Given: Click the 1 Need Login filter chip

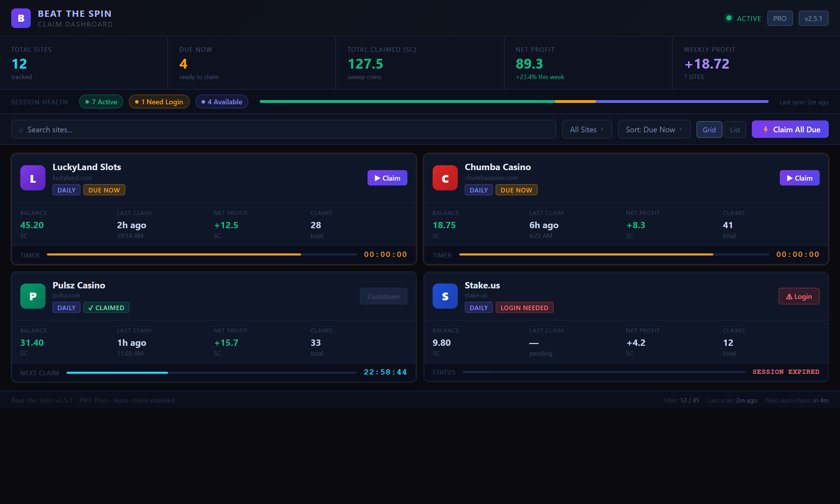Looking at the screenshot, I should pos(159,101).
